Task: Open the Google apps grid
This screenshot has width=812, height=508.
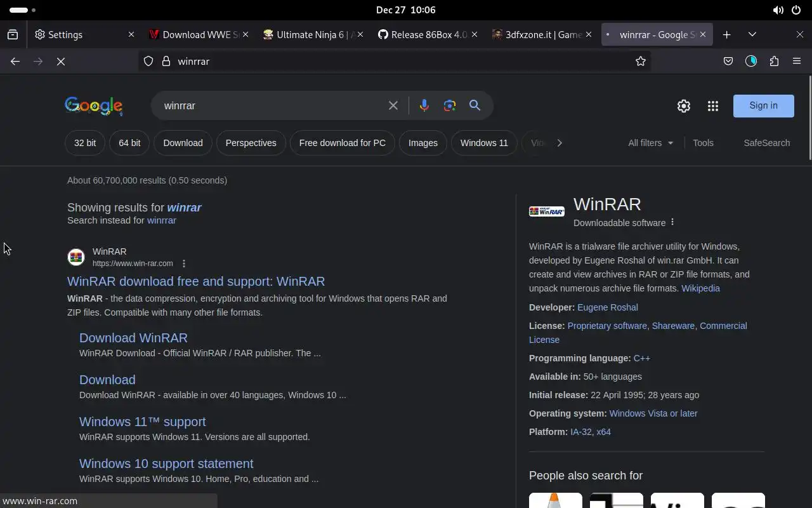Action: coord(713,106)
